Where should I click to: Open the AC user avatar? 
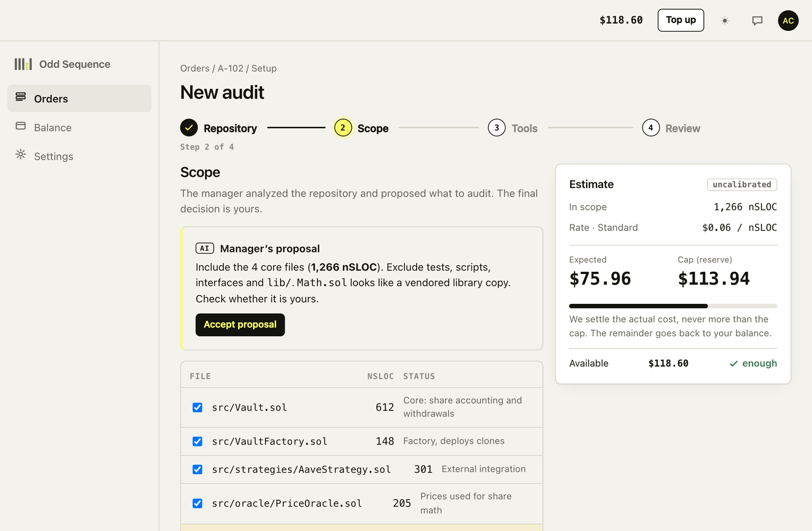788,21
